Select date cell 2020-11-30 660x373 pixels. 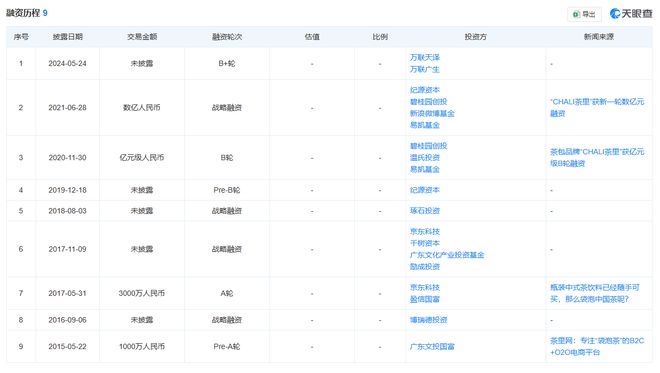click(x=67, y=157)
